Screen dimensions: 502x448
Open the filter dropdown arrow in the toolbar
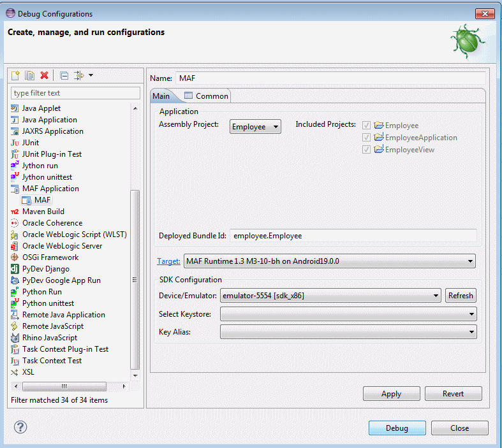pyautogui.click(x=91, y=75)
